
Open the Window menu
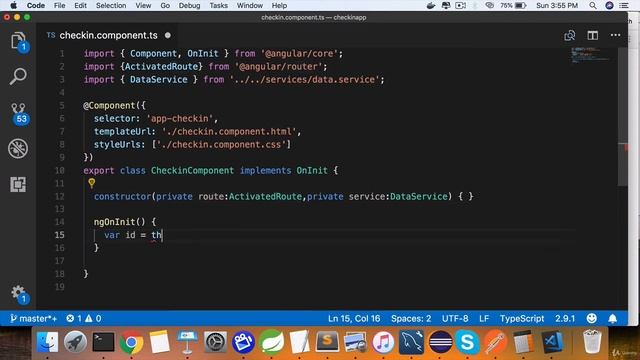(249, 5)
